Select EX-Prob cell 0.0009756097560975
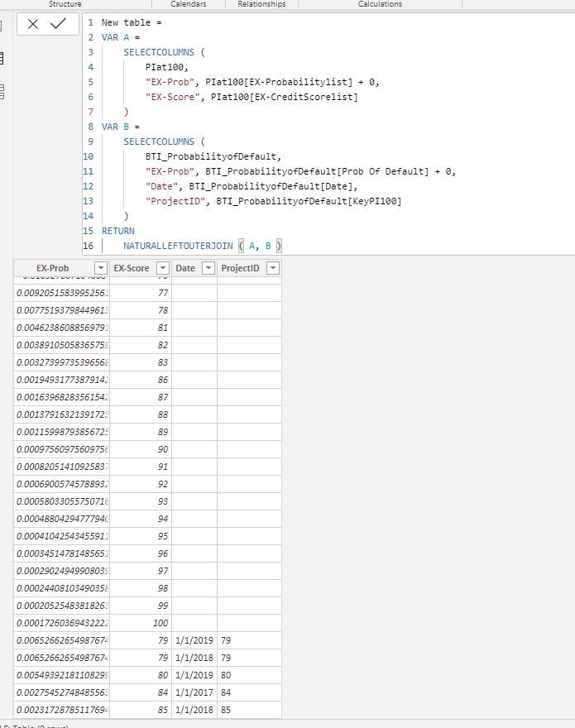This screenshot has width=575, height=728. 62,449
